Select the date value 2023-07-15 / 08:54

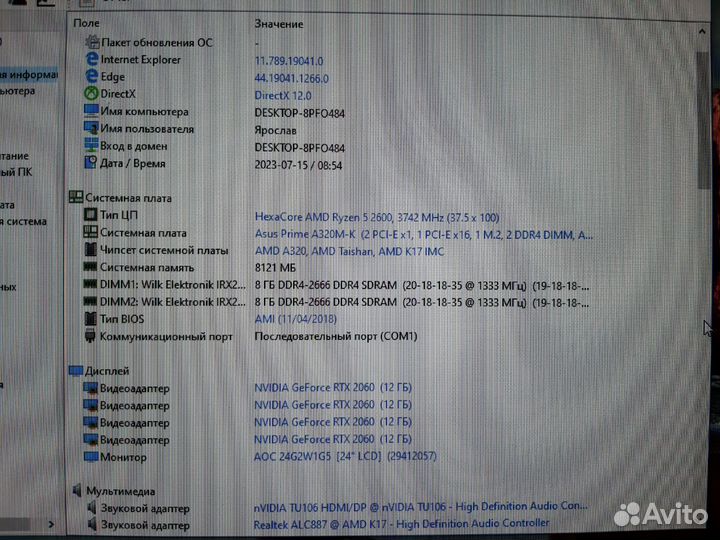[x=298, y=165]
